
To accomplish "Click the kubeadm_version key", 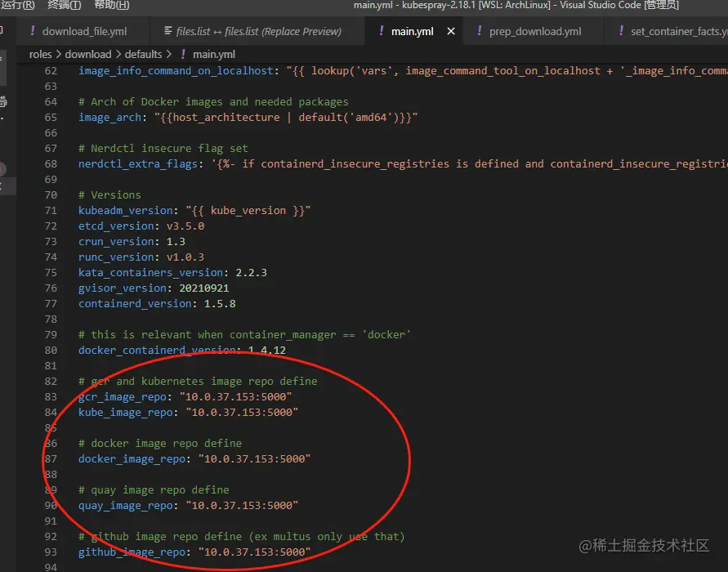I will pyautogui.click(x=125, y=210).
